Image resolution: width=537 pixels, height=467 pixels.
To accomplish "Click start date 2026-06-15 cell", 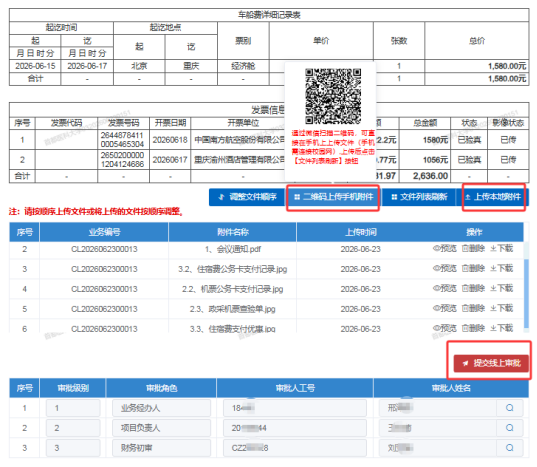I will 35,66.
